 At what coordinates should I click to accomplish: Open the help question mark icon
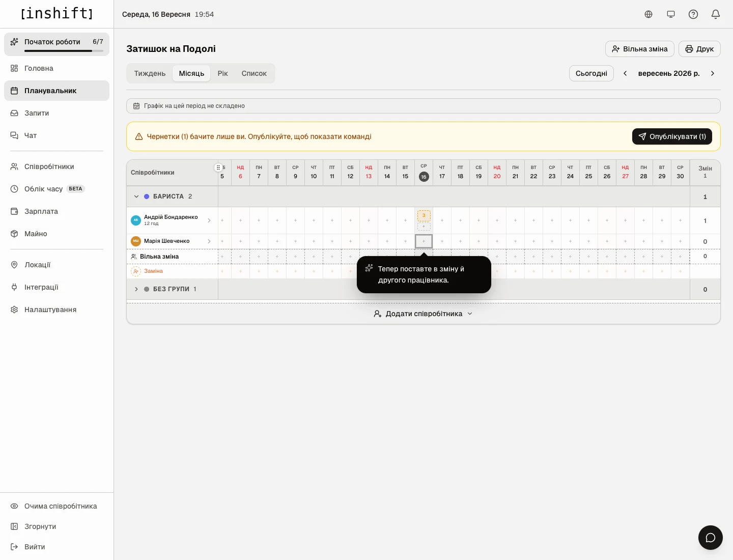(693, 14)
